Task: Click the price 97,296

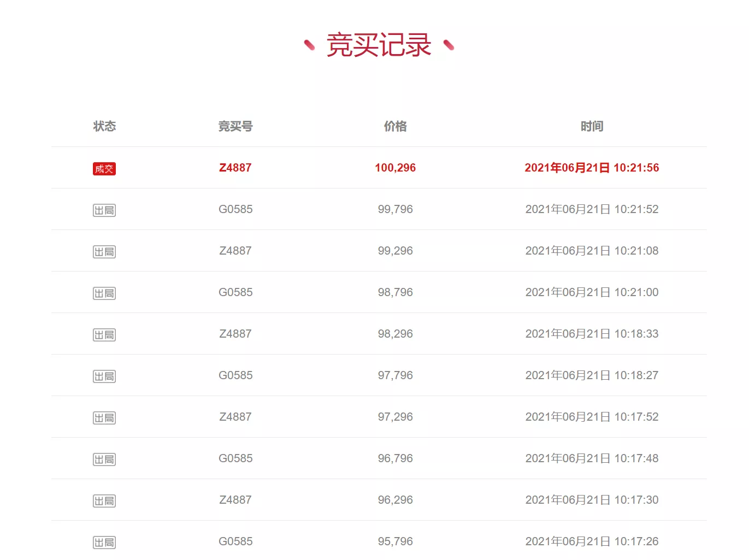Action: (x=396, y=417)
